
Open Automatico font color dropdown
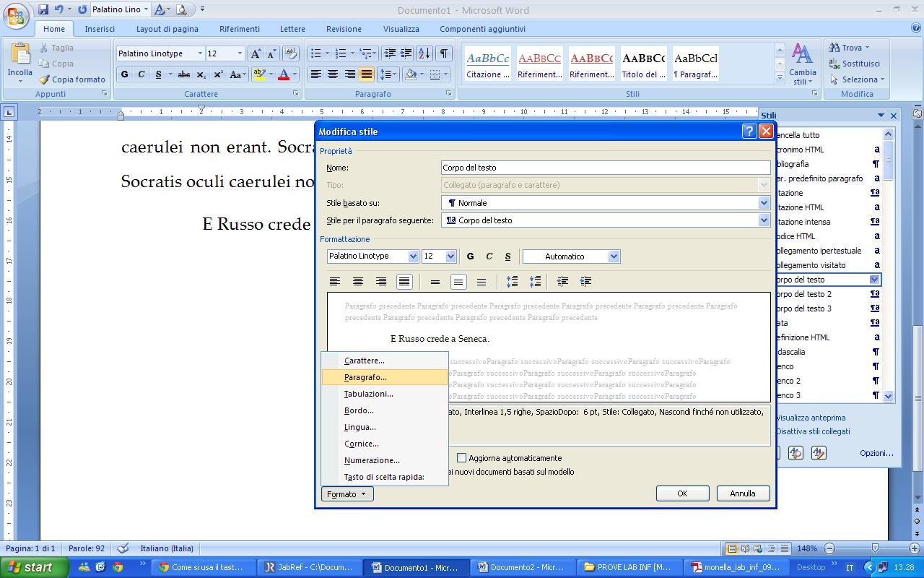614,256
